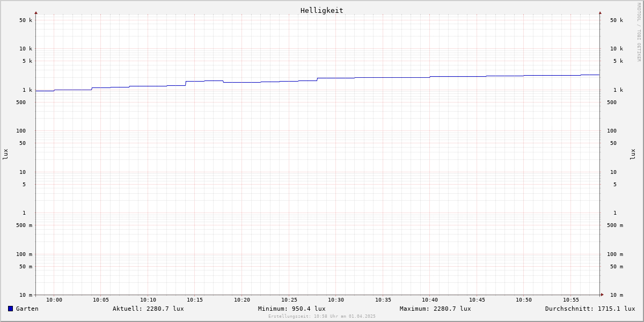The width and height of the screenshot is (644, 322).
Task: Select the '100 m' label on left axis
Action: pyautogui.click(x=24, y=254)
